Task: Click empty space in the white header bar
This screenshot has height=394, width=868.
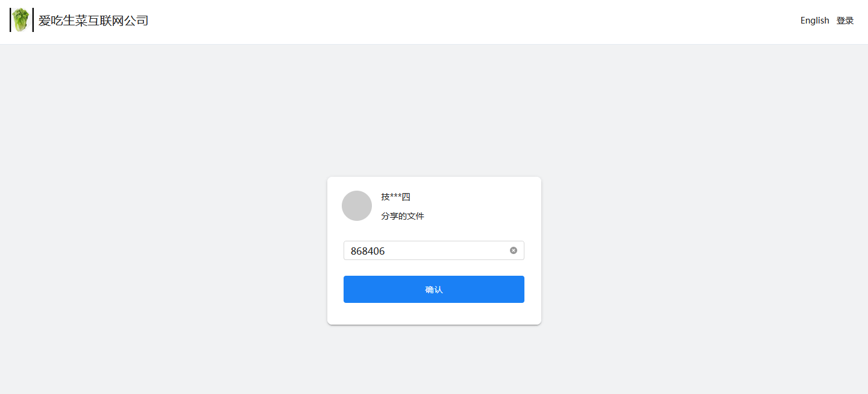Action: (470, 22)
